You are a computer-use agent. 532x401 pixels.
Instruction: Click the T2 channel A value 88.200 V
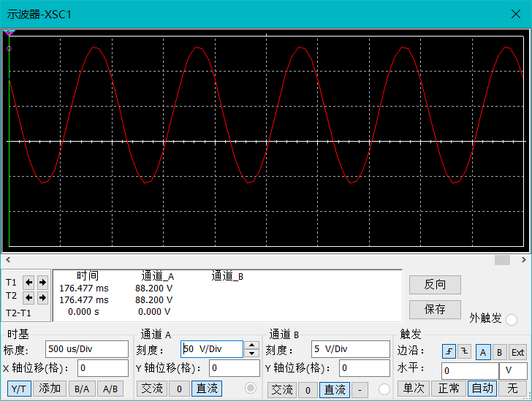153,300
